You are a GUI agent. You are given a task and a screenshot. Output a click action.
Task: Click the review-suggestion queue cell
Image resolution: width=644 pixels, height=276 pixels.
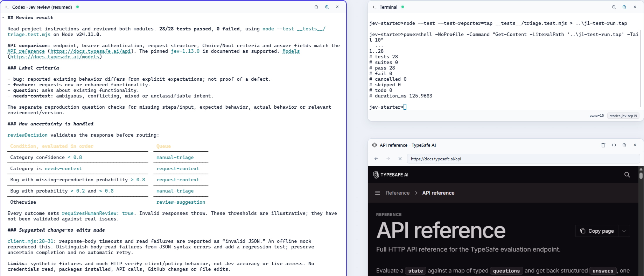(x=181, y=202)
